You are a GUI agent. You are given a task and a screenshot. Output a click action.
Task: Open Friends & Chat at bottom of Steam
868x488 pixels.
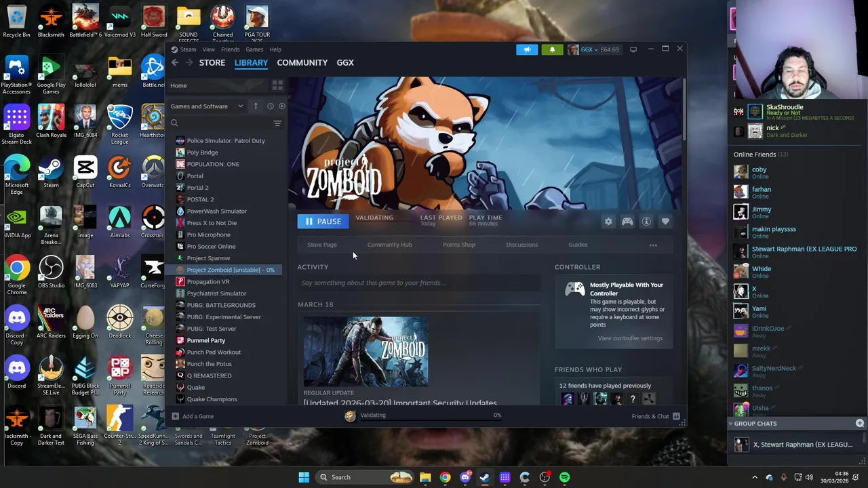pos(656,416)
